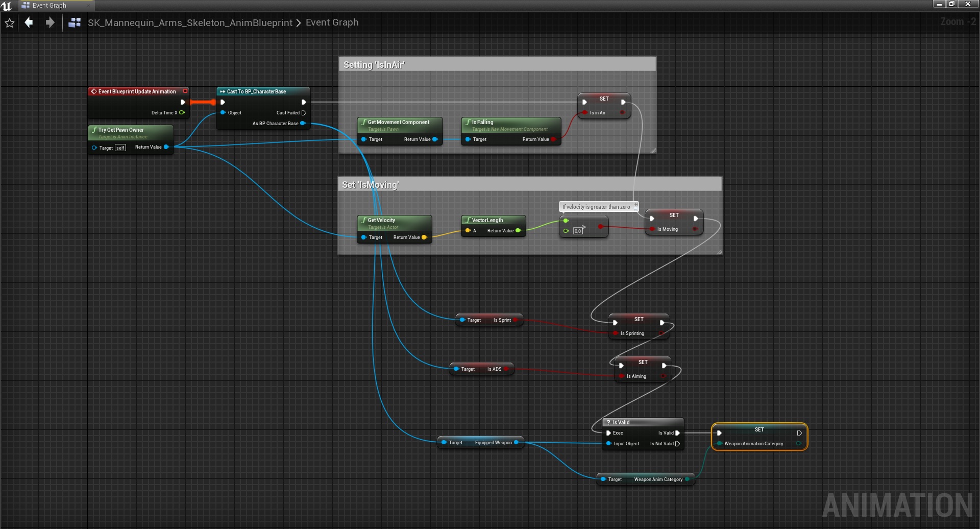
Task: Toggle the Is Sprinting boolean input pin
Action: click(x=616, y=333)
